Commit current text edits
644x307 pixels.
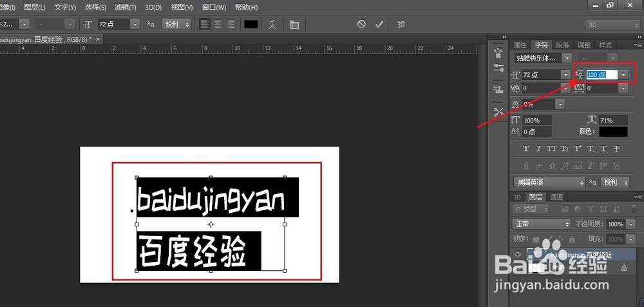click(379, 25)
